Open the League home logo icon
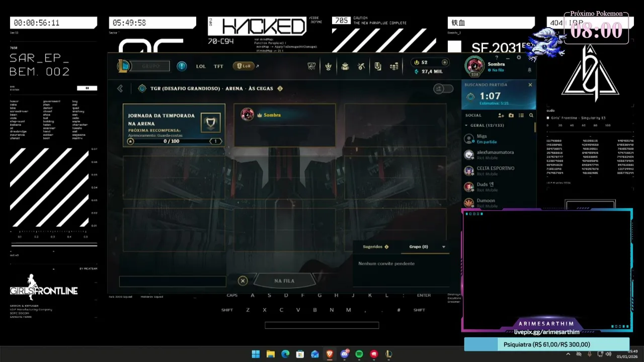Screen dimensions: 644x362 (123, 66)
